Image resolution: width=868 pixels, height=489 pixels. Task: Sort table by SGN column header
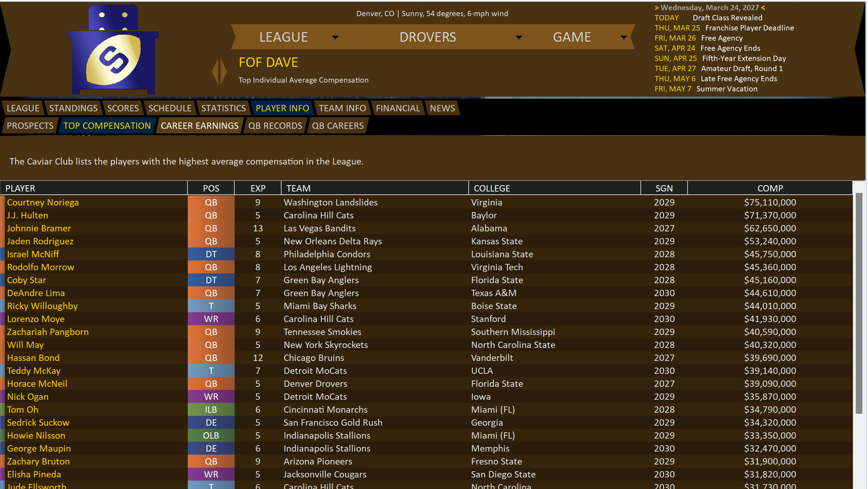click(x=664, y=188)
